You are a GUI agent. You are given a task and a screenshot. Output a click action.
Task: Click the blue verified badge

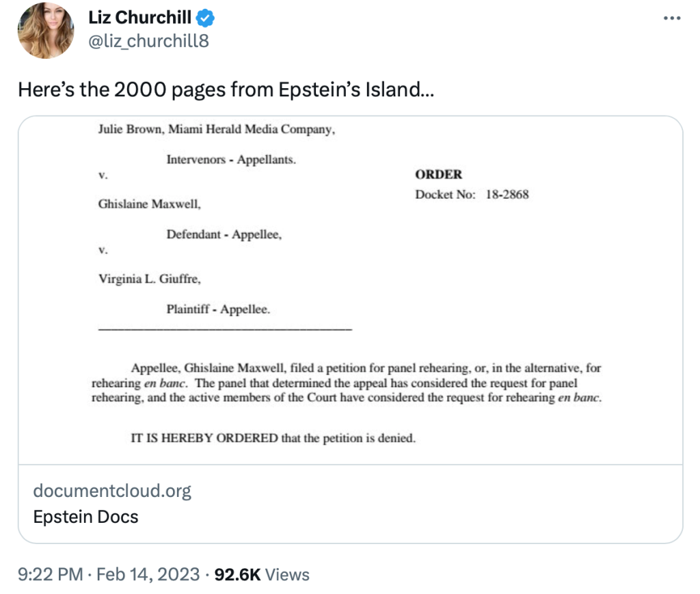click(x=205, y=18)
